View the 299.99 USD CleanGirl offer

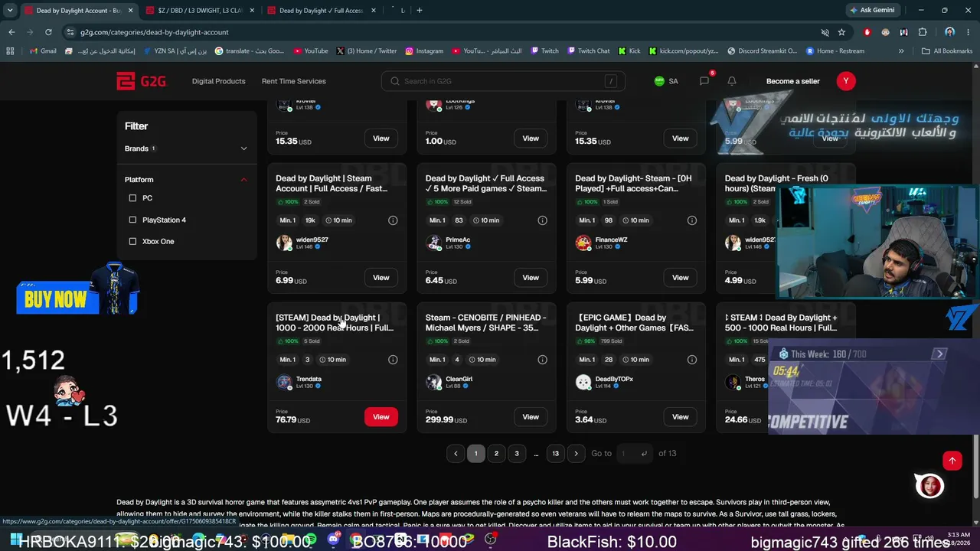coord(531,417)
